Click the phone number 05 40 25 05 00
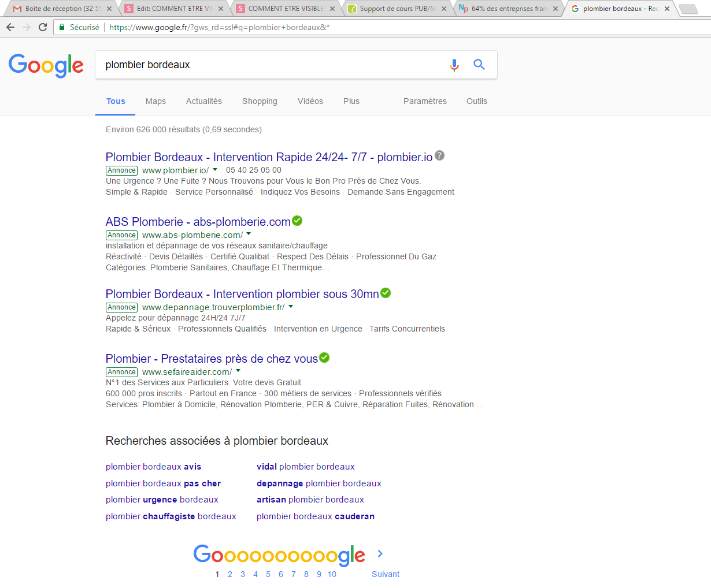Image resolution: width=711 pixels, height=588 pixels. point(254,170)
